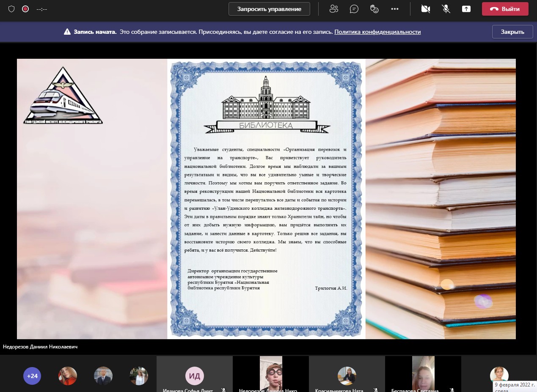This screenshot has width=537, height=392.
Task: Open the meeting chat panel
Action: 354,9
